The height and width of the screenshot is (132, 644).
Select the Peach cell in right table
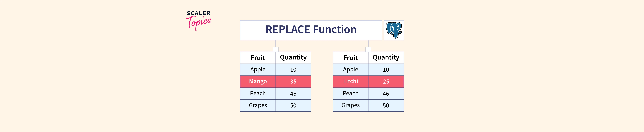(x=351, y=93)
